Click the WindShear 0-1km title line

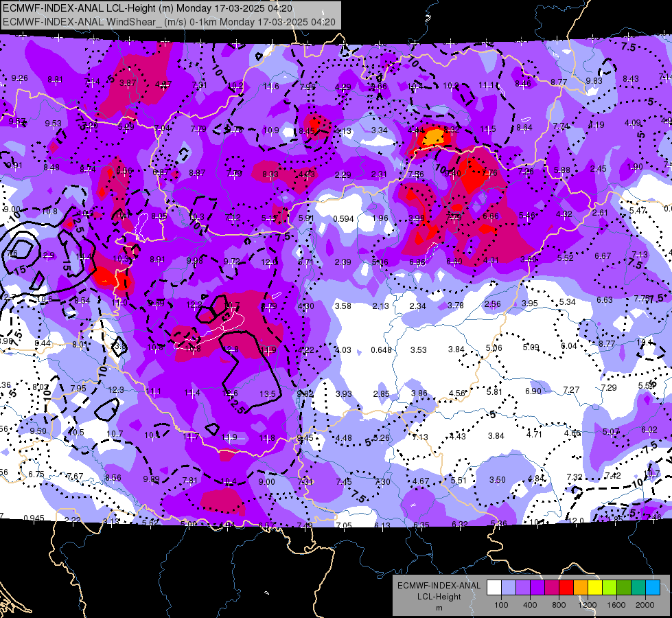point(169,22)
